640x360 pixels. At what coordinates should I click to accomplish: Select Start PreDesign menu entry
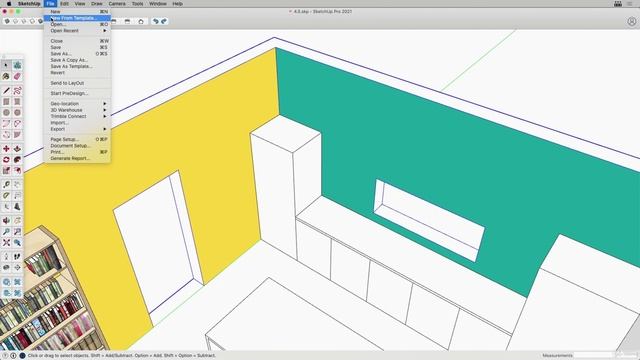click(77, 93)
